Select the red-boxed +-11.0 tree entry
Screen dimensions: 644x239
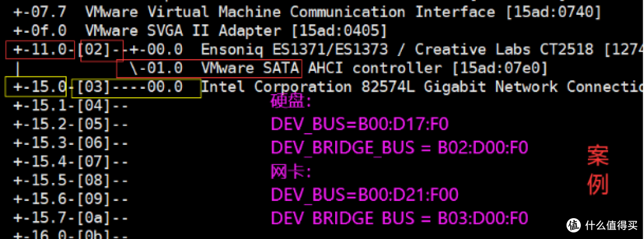pos(41,49)
